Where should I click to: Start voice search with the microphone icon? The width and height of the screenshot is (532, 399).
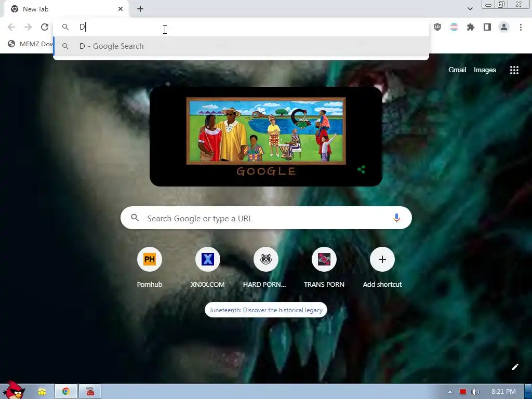coord(396,218)
